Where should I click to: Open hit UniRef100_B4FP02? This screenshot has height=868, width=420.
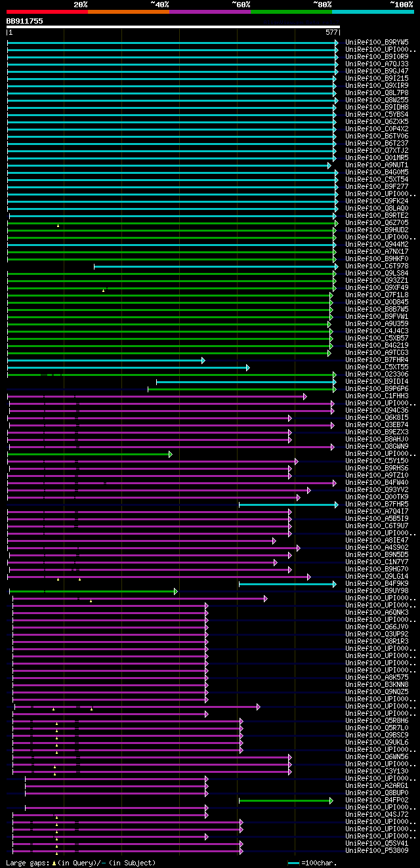coord(377,800)
